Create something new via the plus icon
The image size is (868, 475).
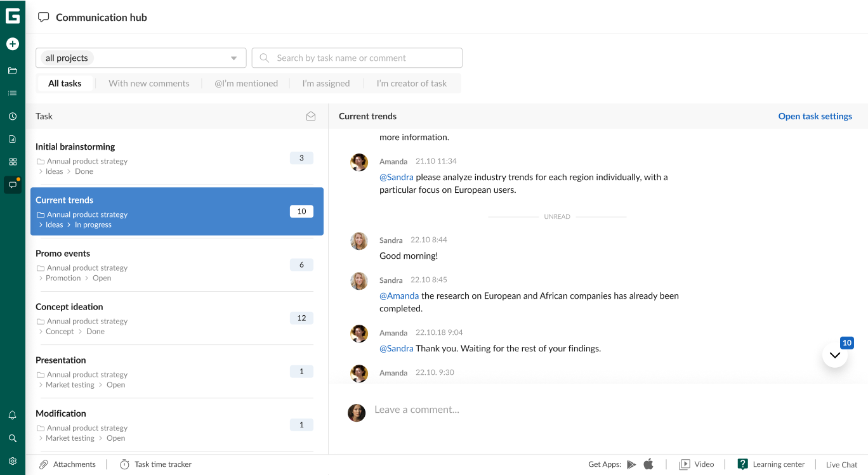click(12, 44)
